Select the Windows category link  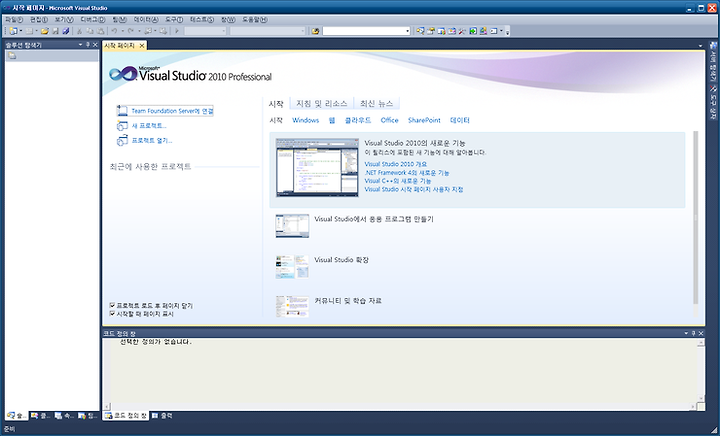[x=305, y=120]
